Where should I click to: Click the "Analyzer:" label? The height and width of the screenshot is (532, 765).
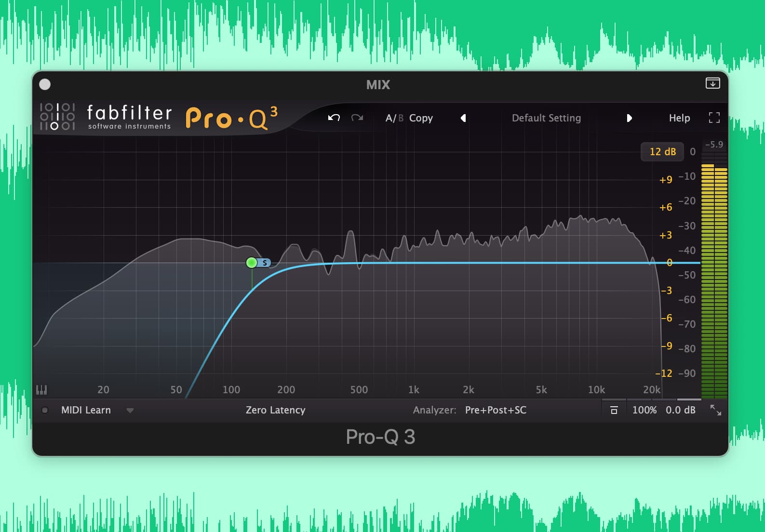click(434, 410)
